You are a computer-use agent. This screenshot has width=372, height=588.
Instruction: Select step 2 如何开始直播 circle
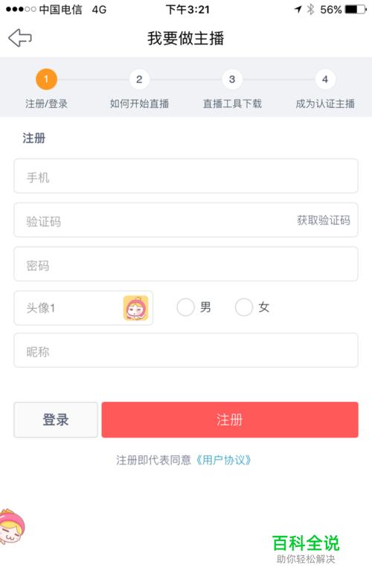coord(139,79)
